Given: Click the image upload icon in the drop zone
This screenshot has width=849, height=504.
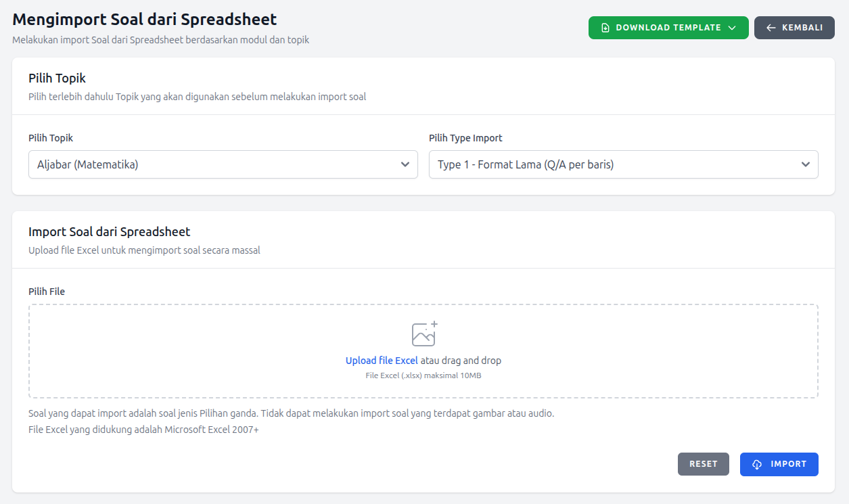Looking at the screenshot, I should (423, 334).
